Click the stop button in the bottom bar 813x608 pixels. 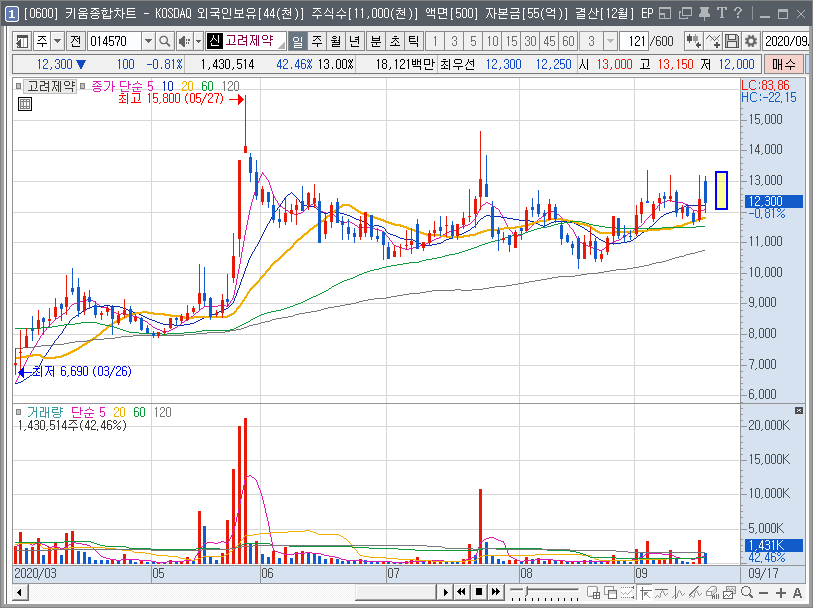point(479,592)
